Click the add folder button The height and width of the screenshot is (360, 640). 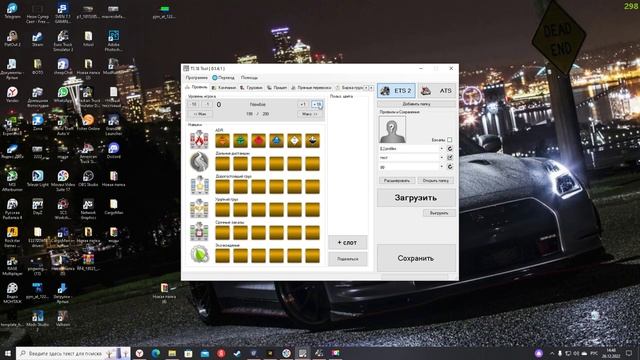click(x=416, y=104)
